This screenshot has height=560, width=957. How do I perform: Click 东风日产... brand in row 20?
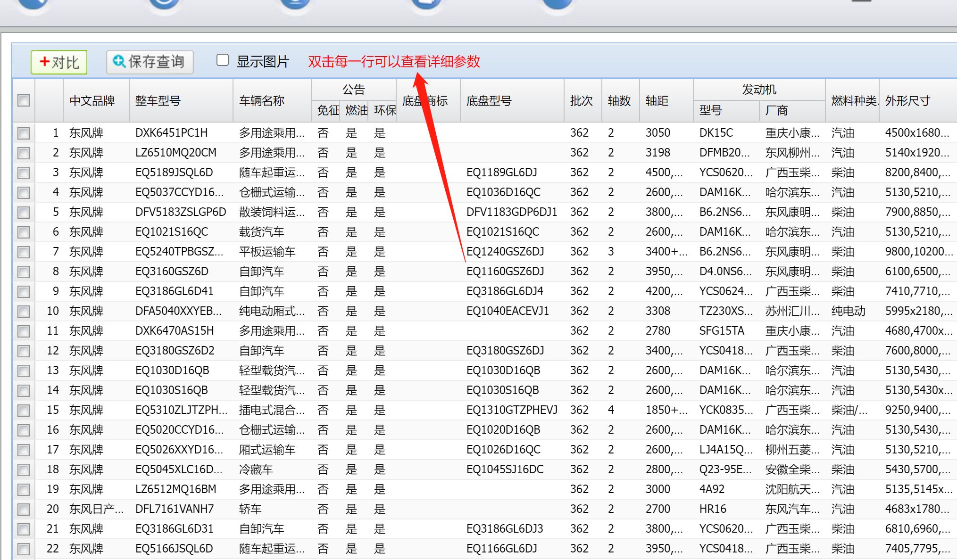coord(96,509)
